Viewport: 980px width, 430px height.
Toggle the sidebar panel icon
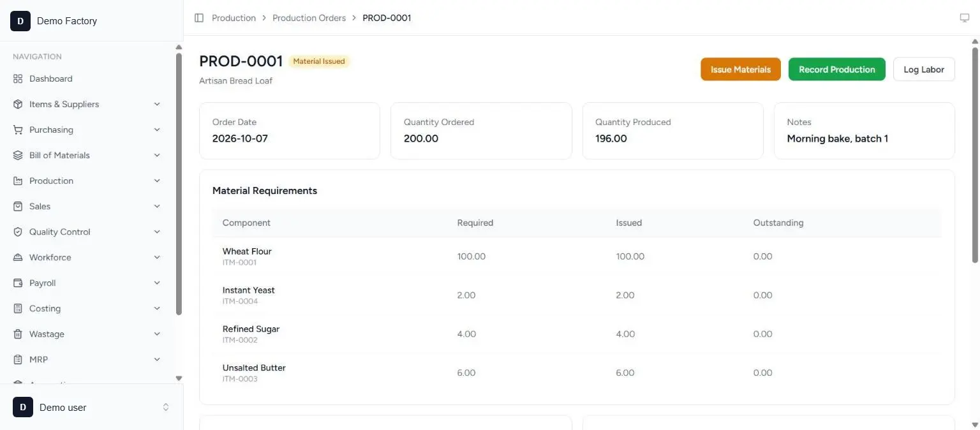(x=199, y=18)
